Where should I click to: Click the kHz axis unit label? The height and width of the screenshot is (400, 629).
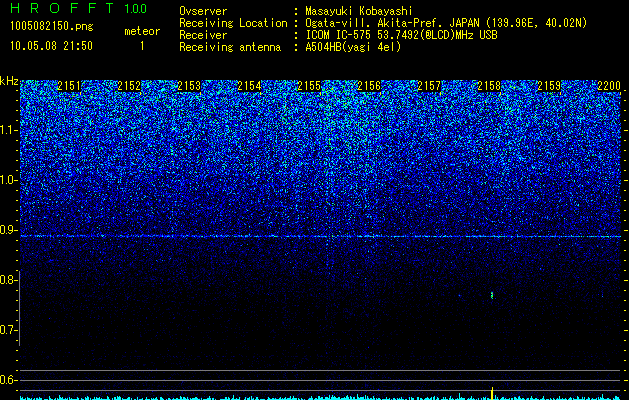(x=9, y=81)
